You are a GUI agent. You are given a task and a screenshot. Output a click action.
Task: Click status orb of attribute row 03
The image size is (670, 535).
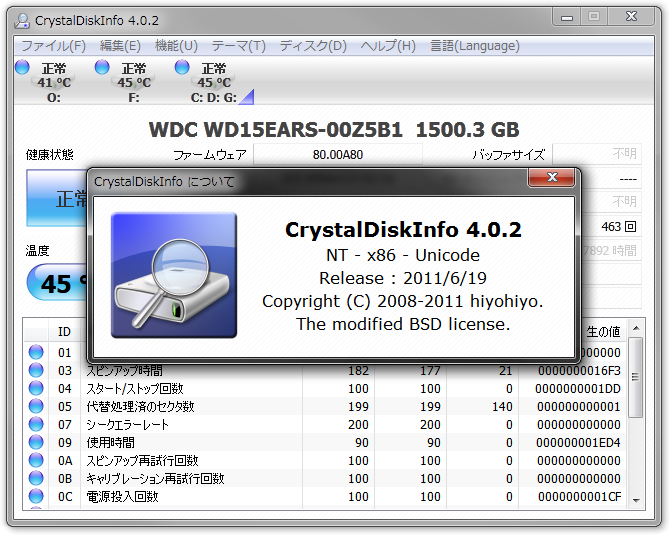tap(36, 370)
